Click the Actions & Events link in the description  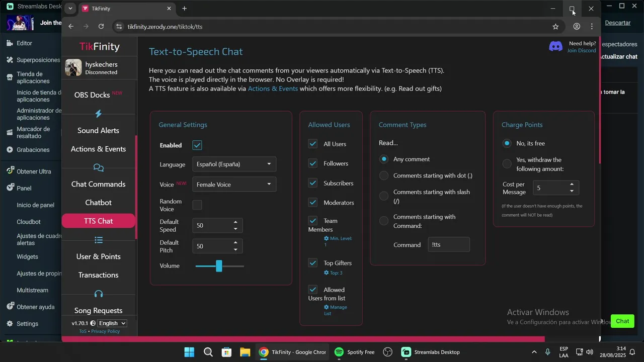point(273,88)
